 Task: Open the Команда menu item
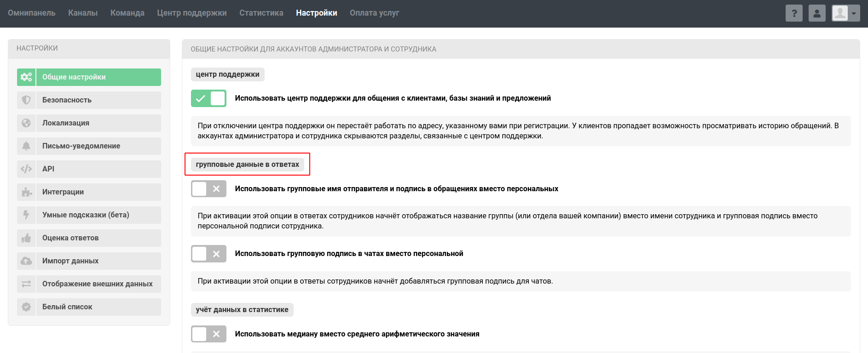(127, 13)
